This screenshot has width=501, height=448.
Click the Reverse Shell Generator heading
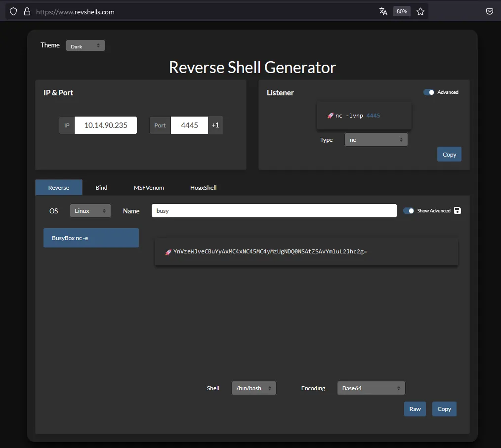coord(252,67)
